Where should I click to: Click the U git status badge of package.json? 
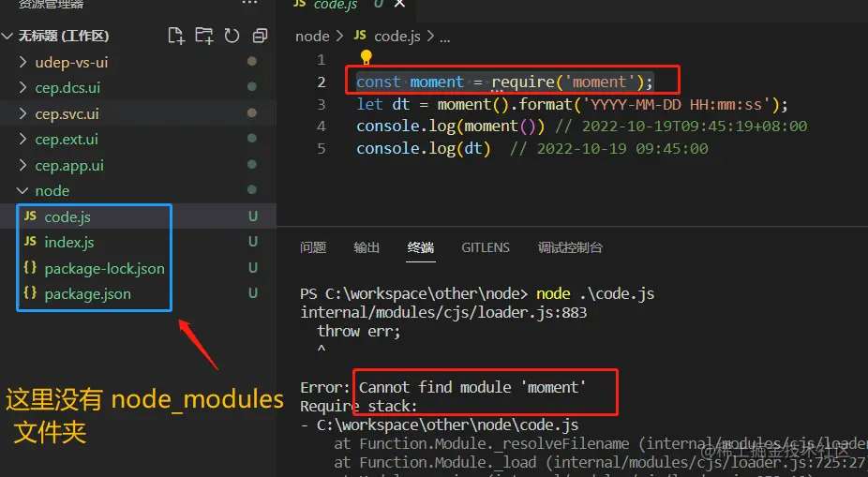tap(253, 293)
